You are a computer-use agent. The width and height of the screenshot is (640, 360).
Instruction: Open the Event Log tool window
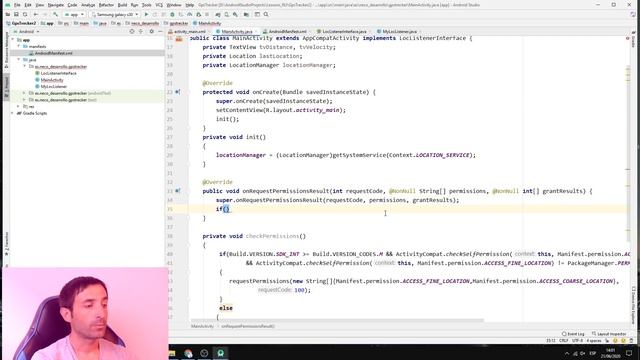573,334
